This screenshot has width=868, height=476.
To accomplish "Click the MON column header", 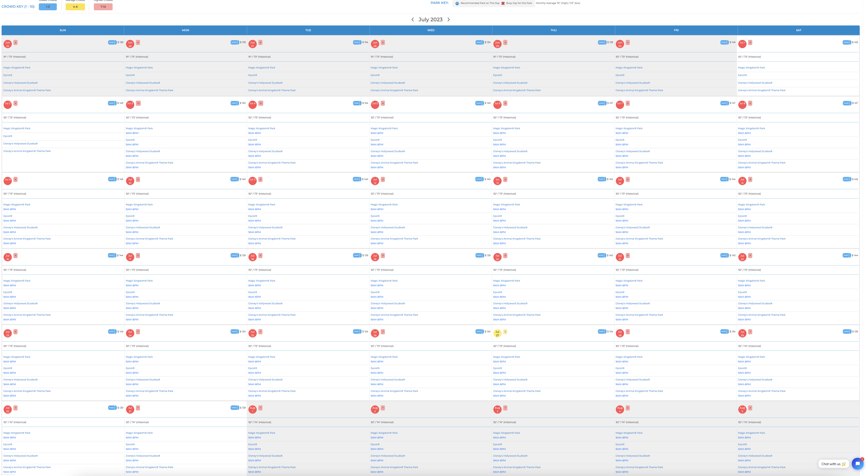I will point(185,30).
